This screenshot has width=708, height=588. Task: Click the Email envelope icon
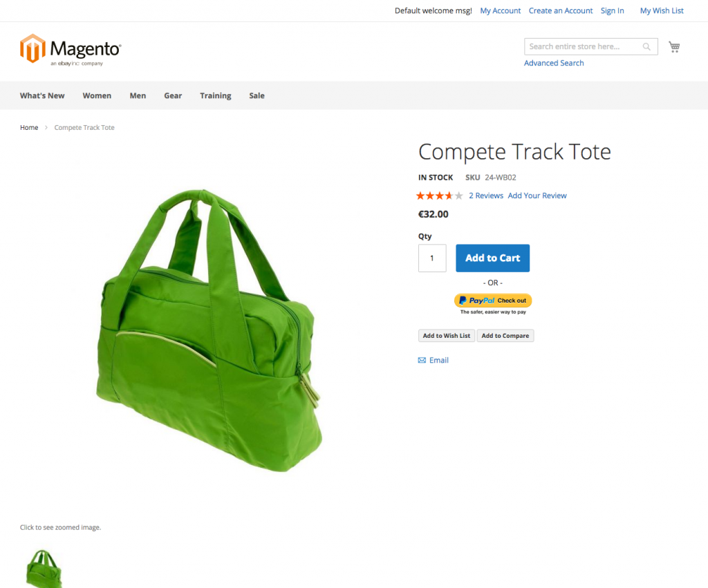(x=422, y=360)
